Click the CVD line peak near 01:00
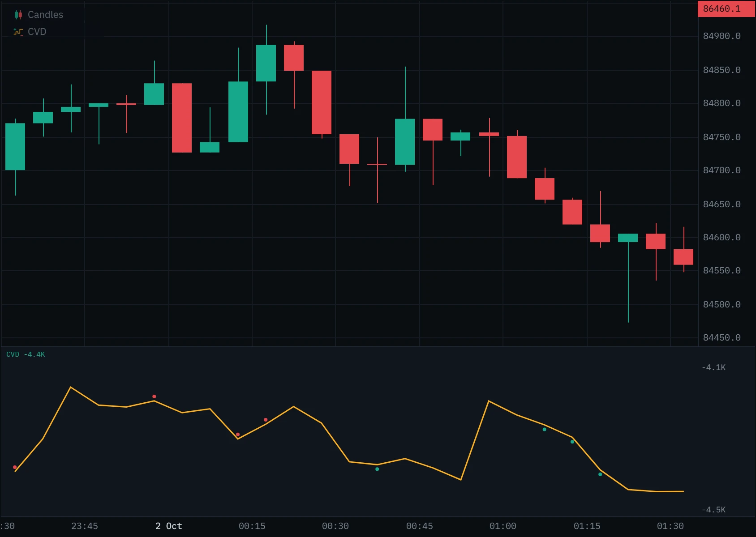Image resolution: width=756 pixels, height=537 pixels. point(489,401)
